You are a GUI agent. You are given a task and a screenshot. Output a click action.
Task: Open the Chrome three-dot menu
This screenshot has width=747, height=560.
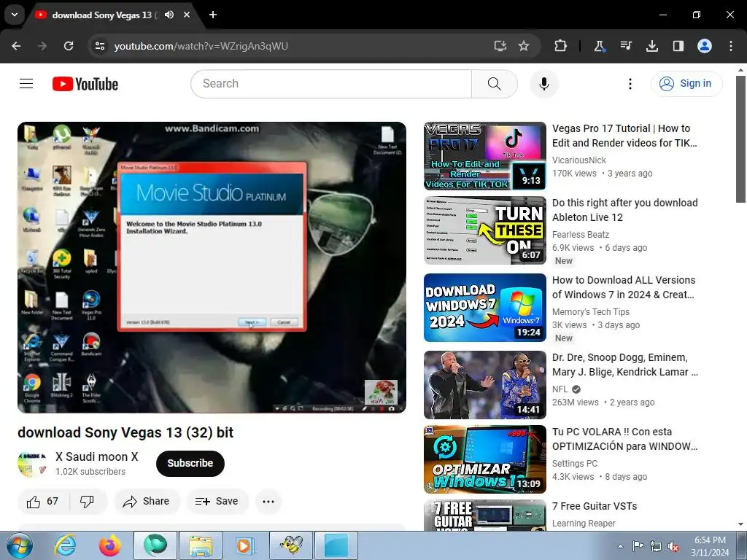pyautogui.click(x=731, y=46)
